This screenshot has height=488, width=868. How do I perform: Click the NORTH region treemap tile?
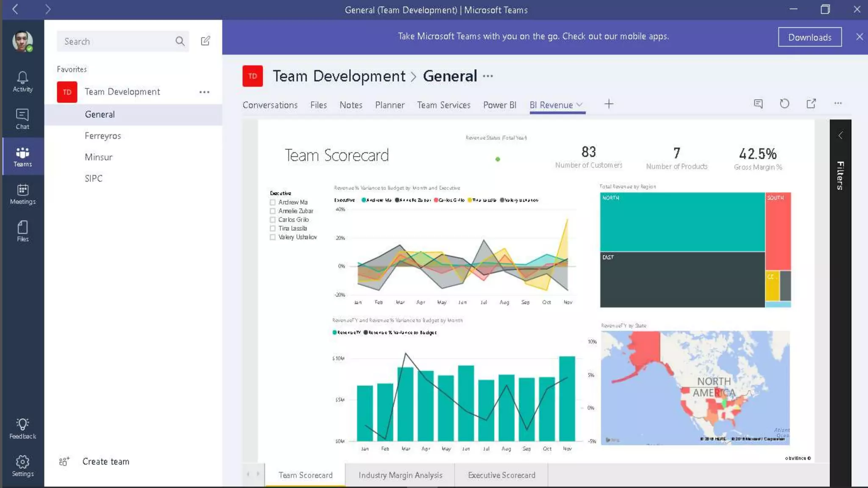point(682,222)
